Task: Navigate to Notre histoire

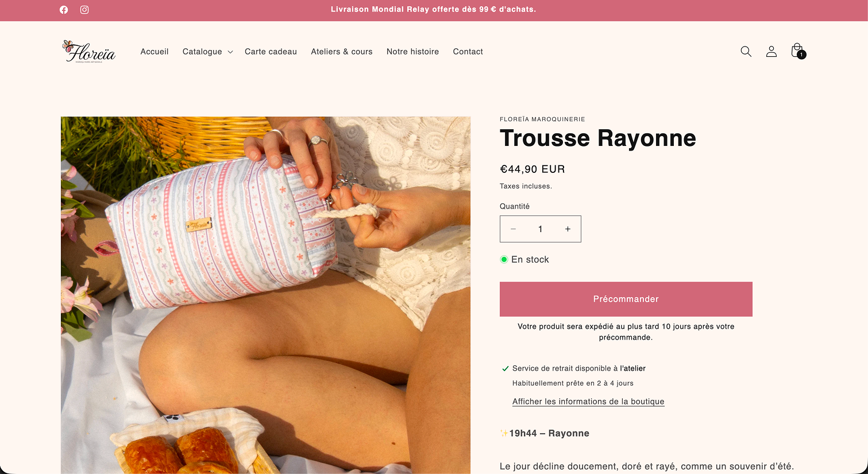Action: 412,52
